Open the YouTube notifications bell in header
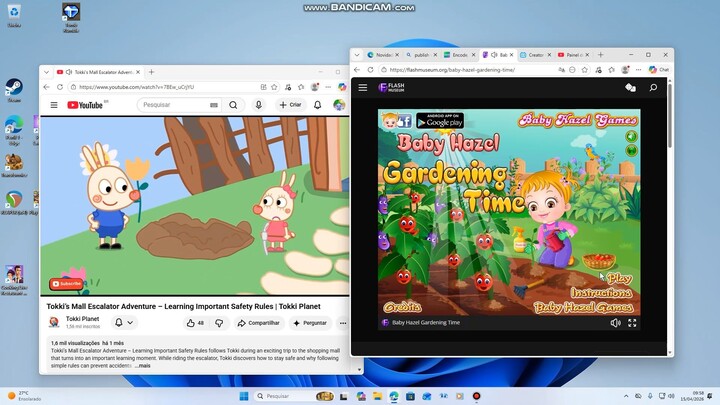720x405 pixels. pos(318,105)
